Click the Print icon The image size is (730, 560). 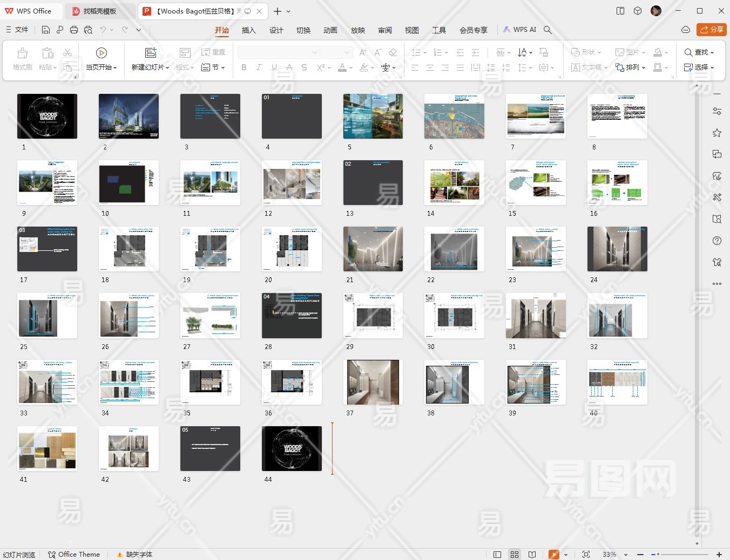tap(74, 30)
